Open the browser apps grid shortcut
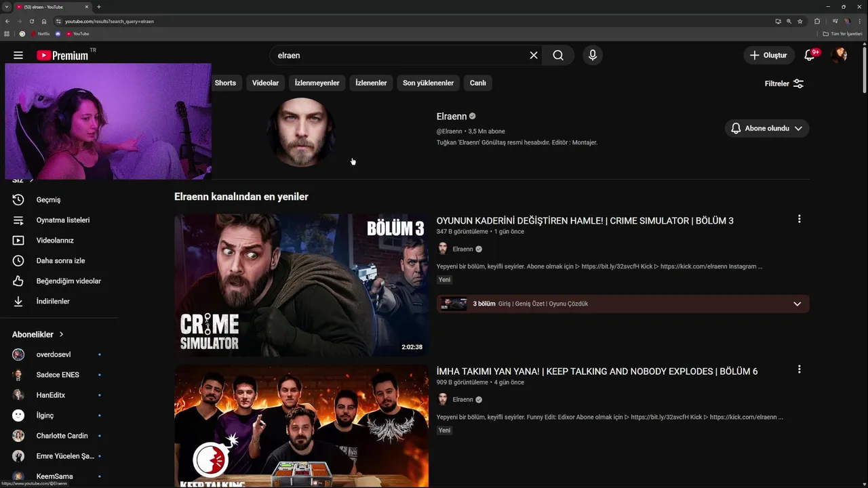Image resolution: width=868 pixels, height=488 pixels. 7,34
